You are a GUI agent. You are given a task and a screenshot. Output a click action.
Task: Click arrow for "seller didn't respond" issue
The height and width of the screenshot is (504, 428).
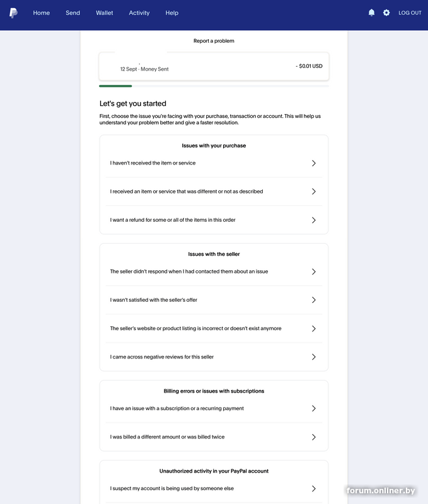313,272
